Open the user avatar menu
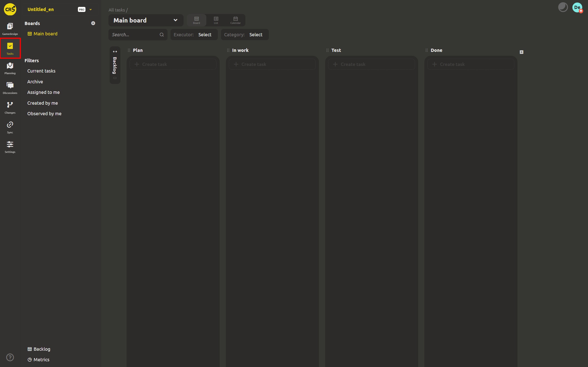 [x=577, y=8]
